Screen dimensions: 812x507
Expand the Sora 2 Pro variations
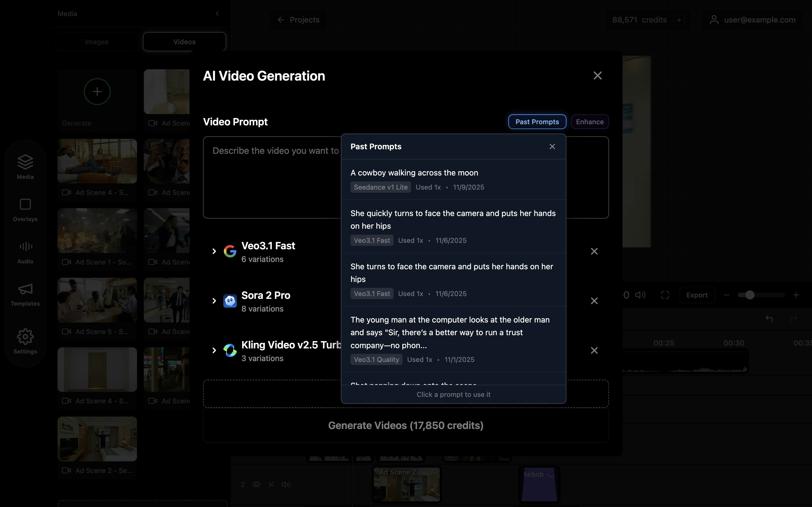[x=214, y=301]
